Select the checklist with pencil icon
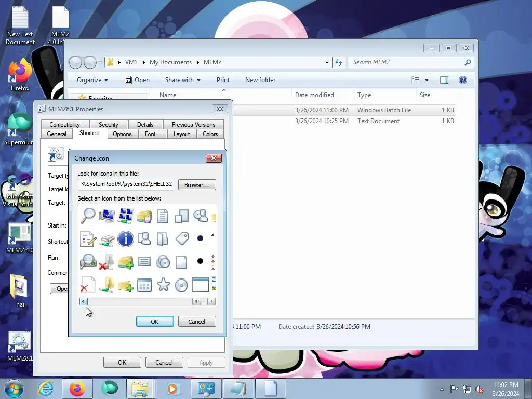The height and width of the screenshot is (399, 532). (88, 239)
